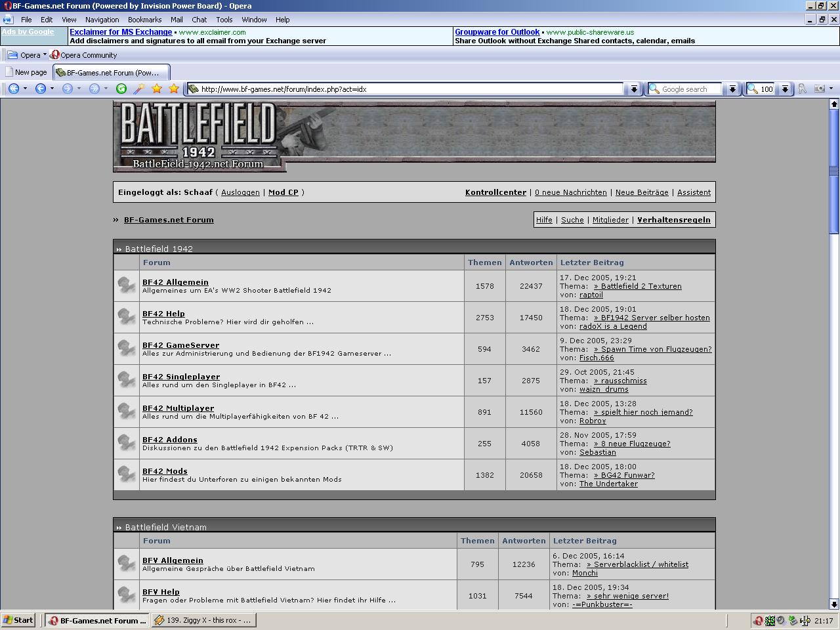Open the Windows Start menu

(18, 620)
